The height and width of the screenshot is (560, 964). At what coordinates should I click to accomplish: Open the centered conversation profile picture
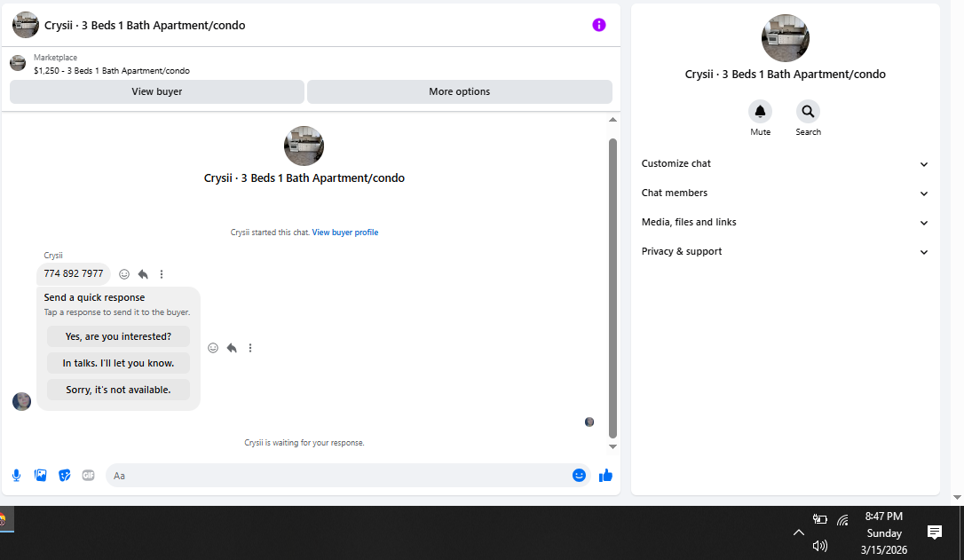pyautogui.click(x=304, y=146)
